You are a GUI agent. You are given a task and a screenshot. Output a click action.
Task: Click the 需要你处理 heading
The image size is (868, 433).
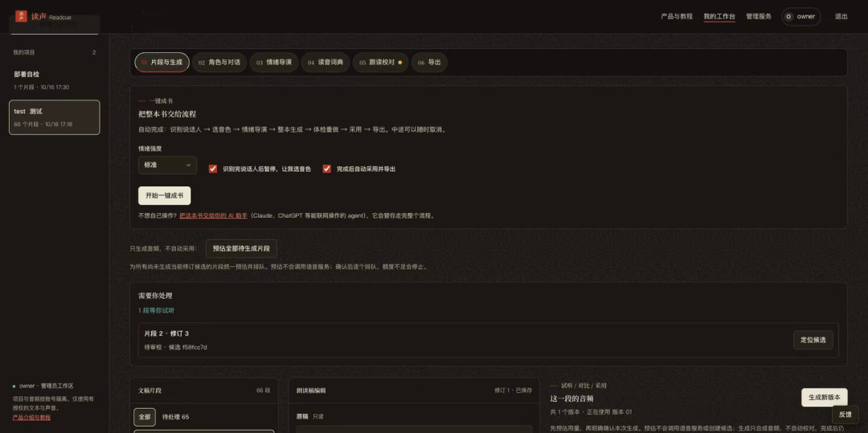pyautogui.click(x=156, y=296)
